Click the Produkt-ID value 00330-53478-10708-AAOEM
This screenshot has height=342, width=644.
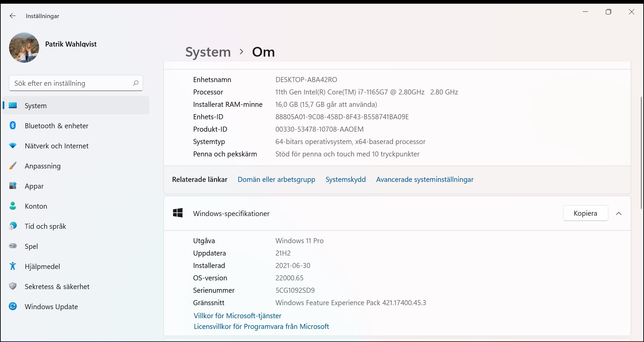(319, 129)
